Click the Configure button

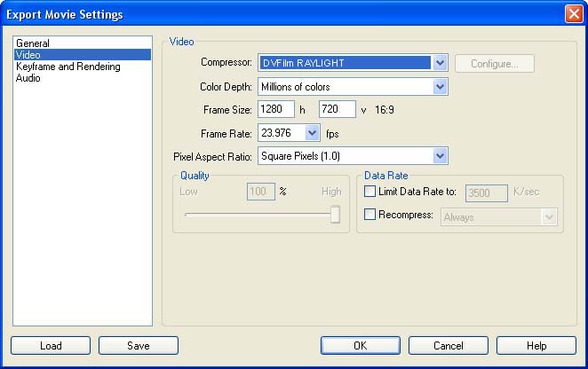click(494, 64)
